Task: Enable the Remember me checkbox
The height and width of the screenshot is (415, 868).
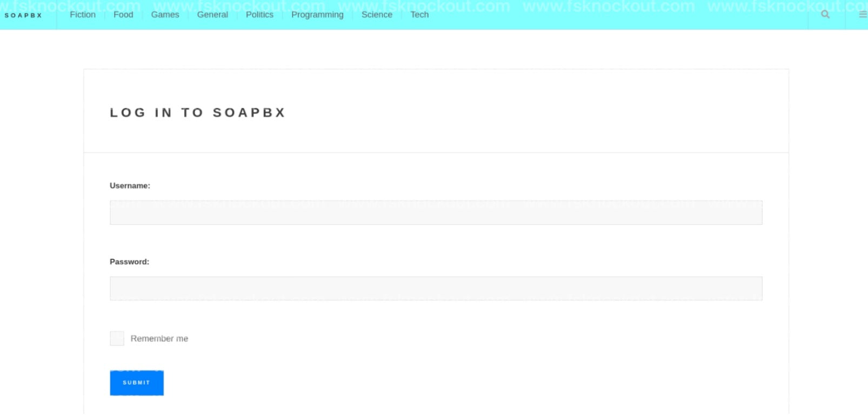Action: pyautogui.click(x=117, y=338)
